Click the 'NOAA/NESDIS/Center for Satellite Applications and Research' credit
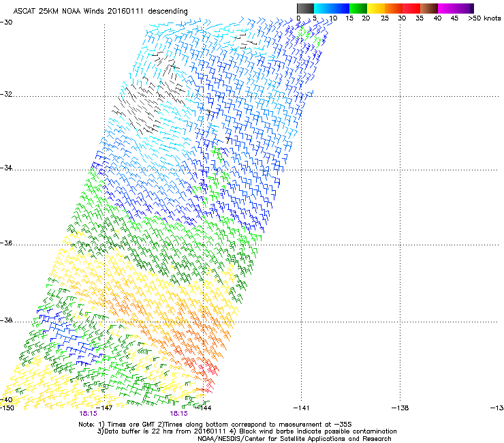Viewport: 504px width, 443px height. pos(294,439)
